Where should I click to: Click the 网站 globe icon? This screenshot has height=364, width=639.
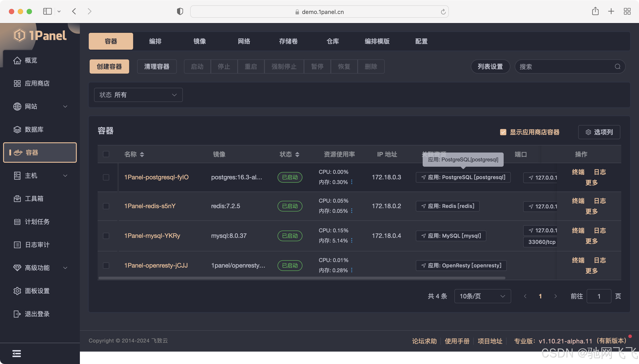[x=17, y=106]
